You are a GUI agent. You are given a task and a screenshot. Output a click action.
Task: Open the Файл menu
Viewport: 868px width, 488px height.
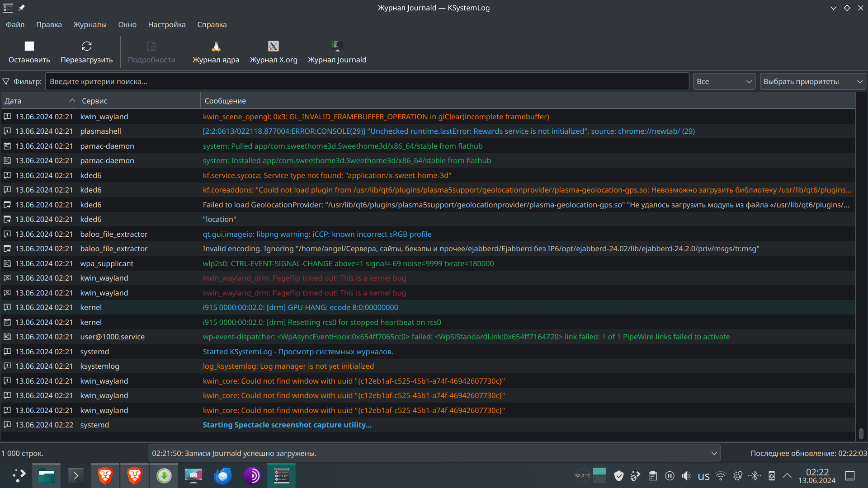point(15,24)
